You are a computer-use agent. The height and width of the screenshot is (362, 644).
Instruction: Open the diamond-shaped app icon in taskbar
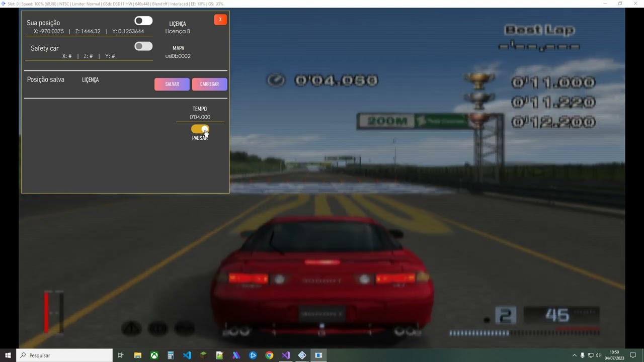pos(302,355)
